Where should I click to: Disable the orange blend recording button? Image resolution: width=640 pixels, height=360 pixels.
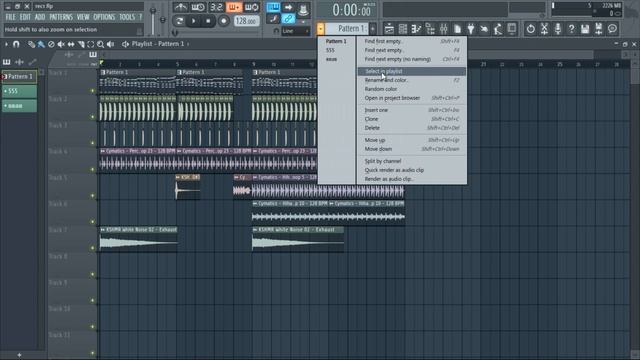tap(234, 7)
